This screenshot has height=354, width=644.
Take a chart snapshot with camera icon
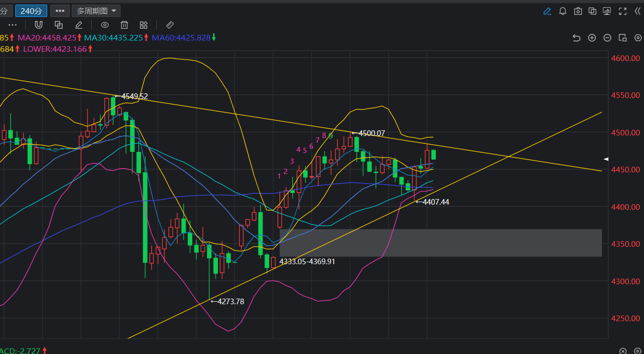point(578,11)
